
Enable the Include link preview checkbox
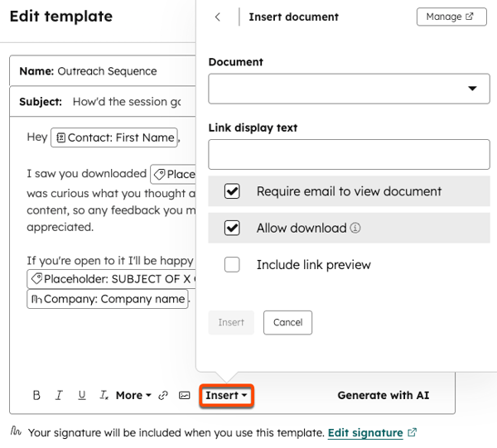click(232, 265)
